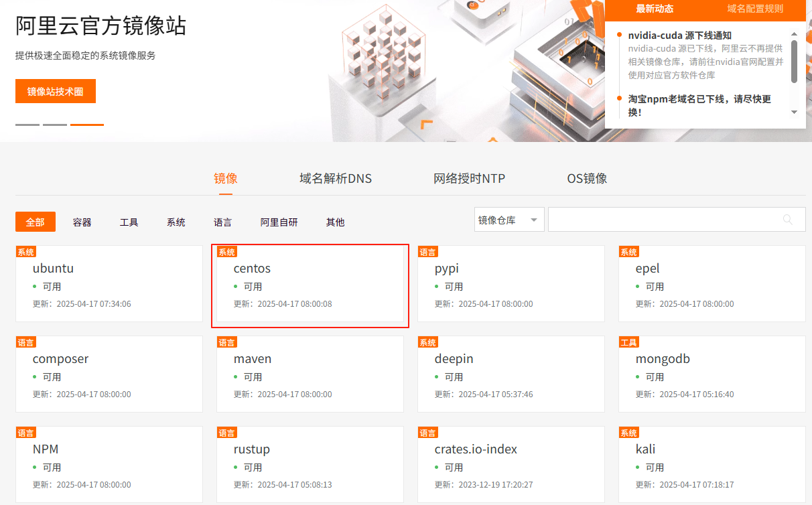The image size is (812, 505).
Task: Filter mirrors by 阿里自研
Action: point(279,222)
